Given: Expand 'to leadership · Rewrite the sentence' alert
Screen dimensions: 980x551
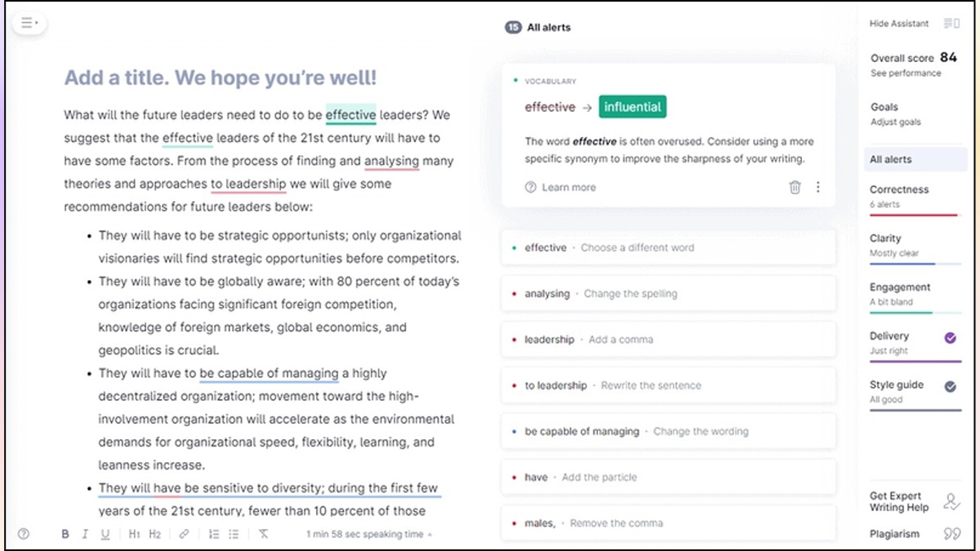Looking at the screenshot, I should (x=668, y=385).
